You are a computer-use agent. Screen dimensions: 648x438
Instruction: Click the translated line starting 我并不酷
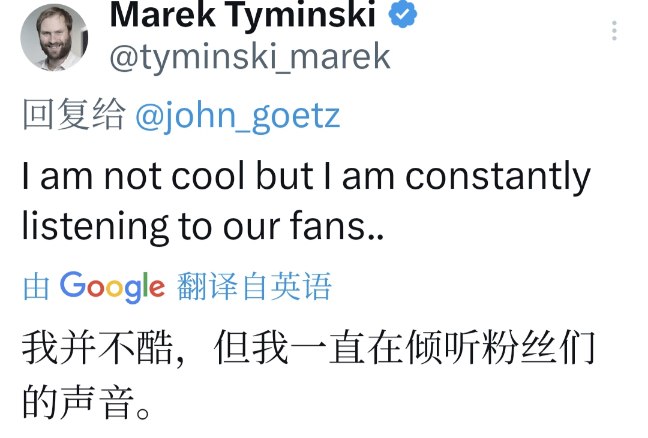click(308, 349)
